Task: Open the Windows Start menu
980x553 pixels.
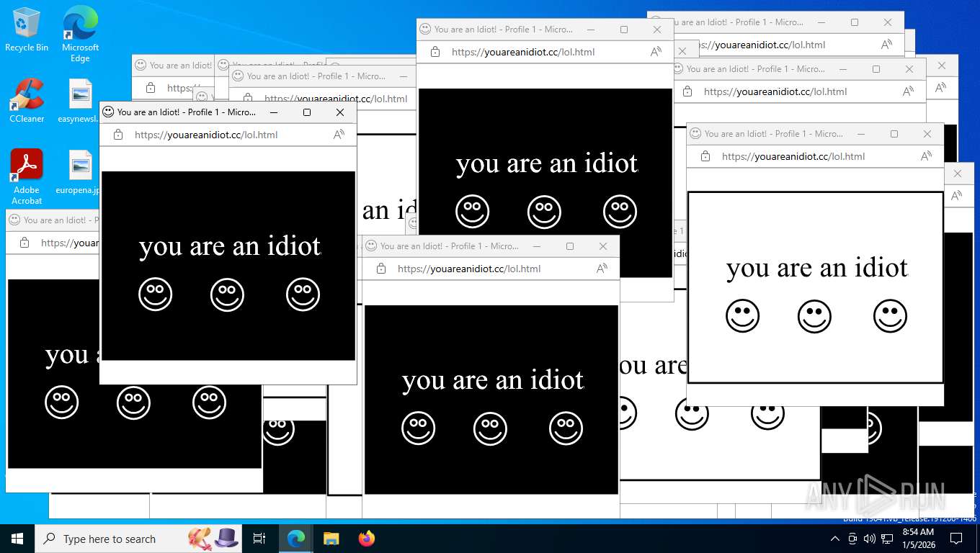Action: [17, 539]
